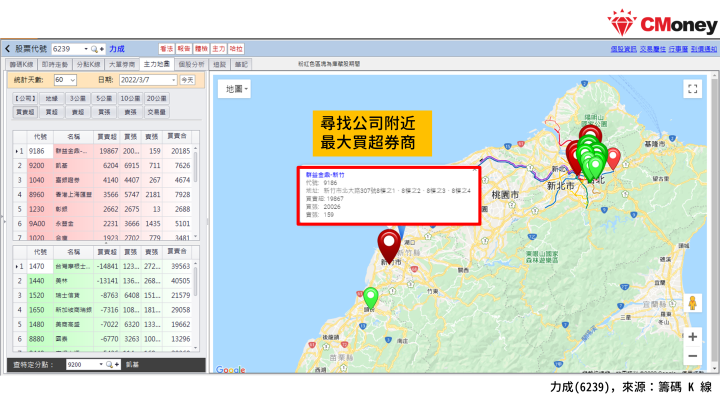Click the red 哈拉 button
The width and height of the screenshot is (720, 400).
[236, 49]
